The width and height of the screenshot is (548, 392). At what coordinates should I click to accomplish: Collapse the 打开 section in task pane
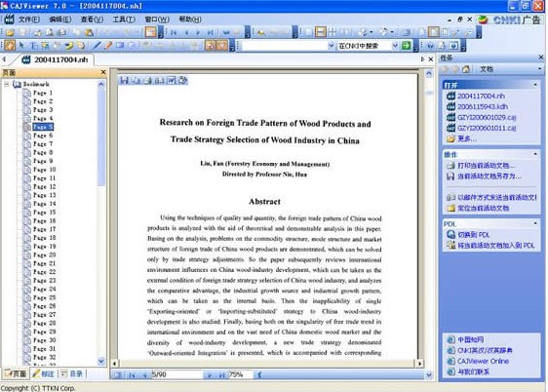tap(535, 85)
